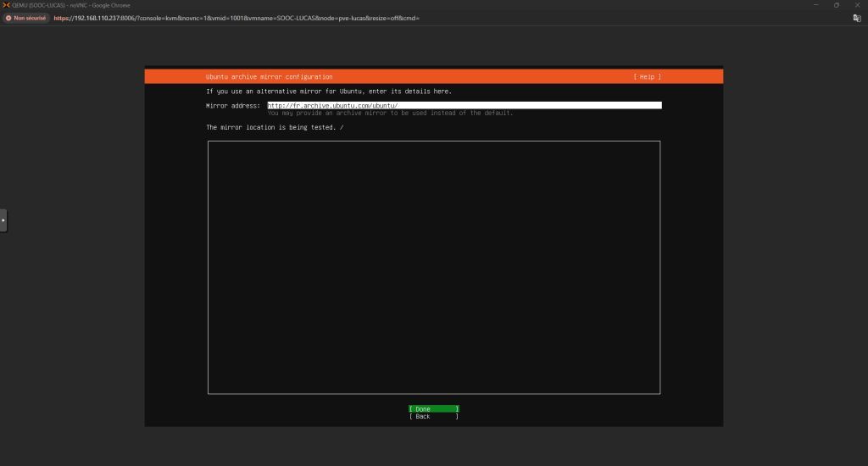Image resolution: width=868 pixels, height=466 pixels.
Task: Click the translate page icon in address bar
Action: [857, 18]
